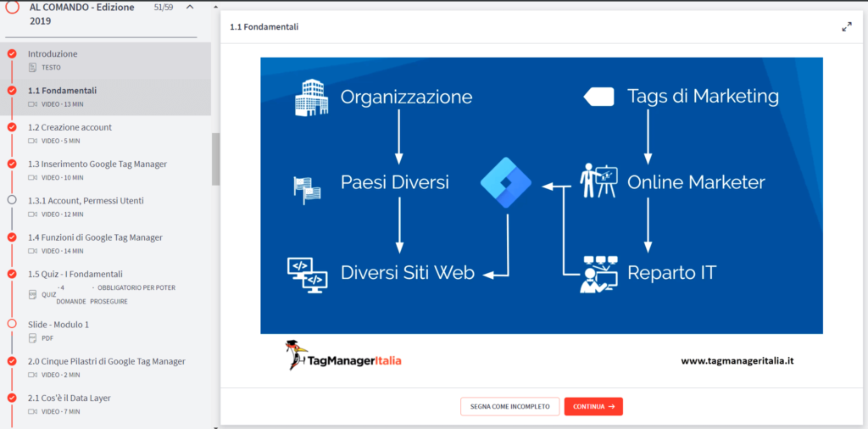Image resolution: width=868 pixels, height=429 pixels.
Task: Open Slide - Modulo 1 PDF item
Action: click(x=58, y=325)
